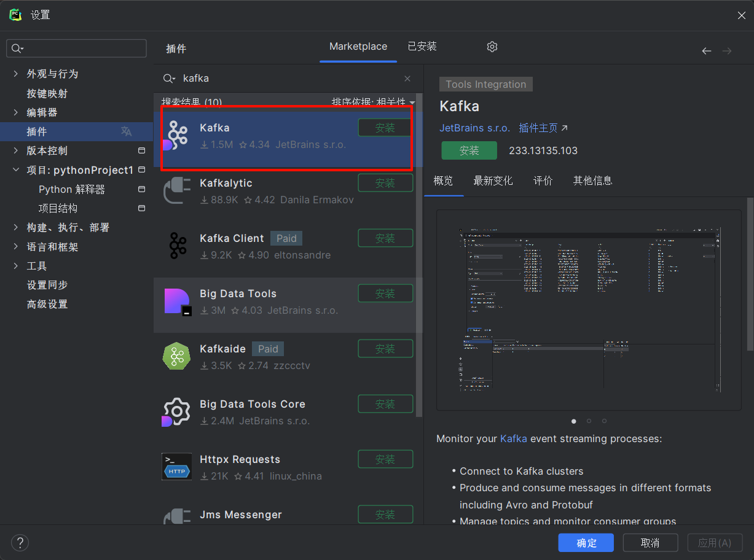Image resolution: width=754 pixels, height=560 pixels.
Task: Select the third screenshot pagination dot
Action: coord(605,421)
